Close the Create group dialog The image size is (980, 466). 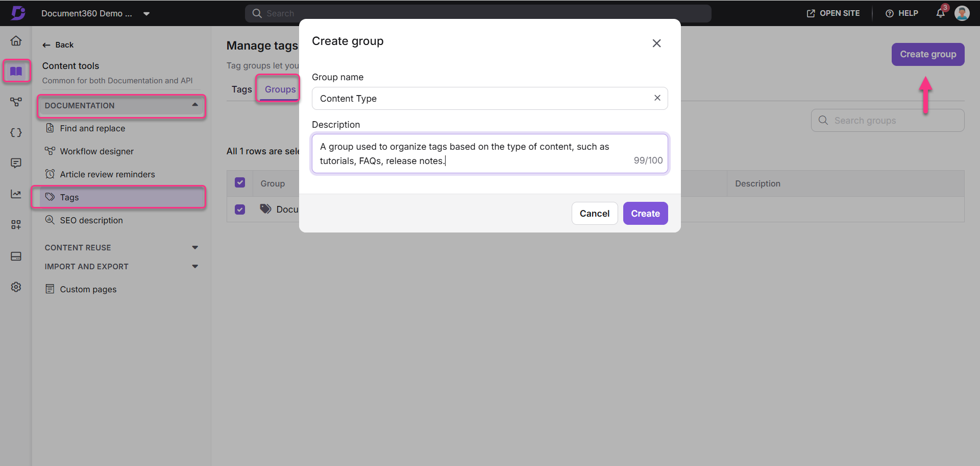coord(656,43)
